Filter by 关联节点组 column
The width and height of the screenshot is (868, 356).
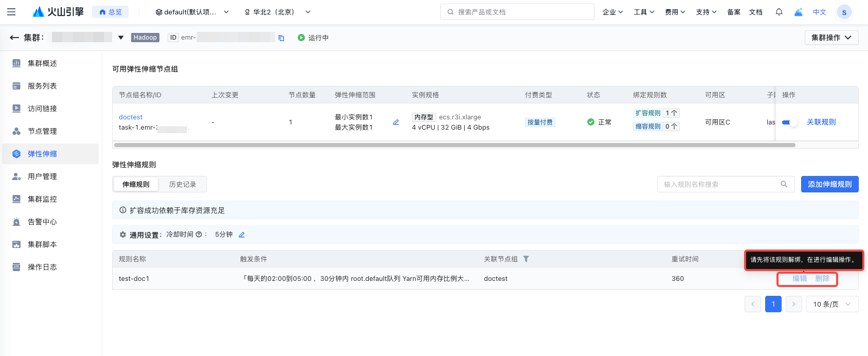pos(526,259)
